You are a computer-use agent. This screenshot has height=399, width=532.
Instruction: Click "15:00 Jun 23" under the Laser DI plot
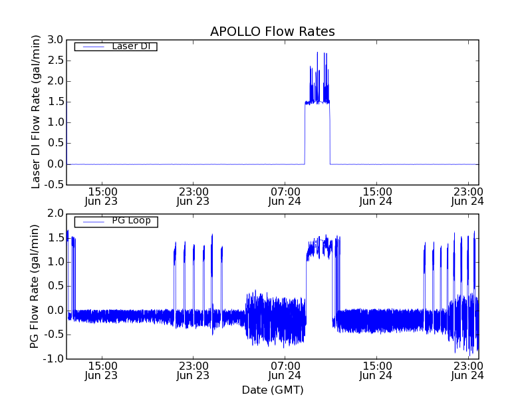[x=102, y=197]
